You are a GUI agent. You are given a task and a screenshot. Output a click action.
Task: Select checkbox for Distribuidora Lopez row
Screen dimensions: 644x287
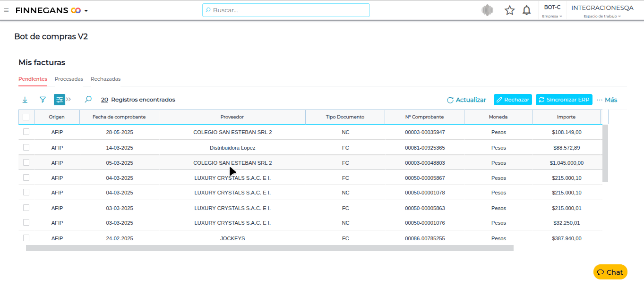[x=26, y=147]
